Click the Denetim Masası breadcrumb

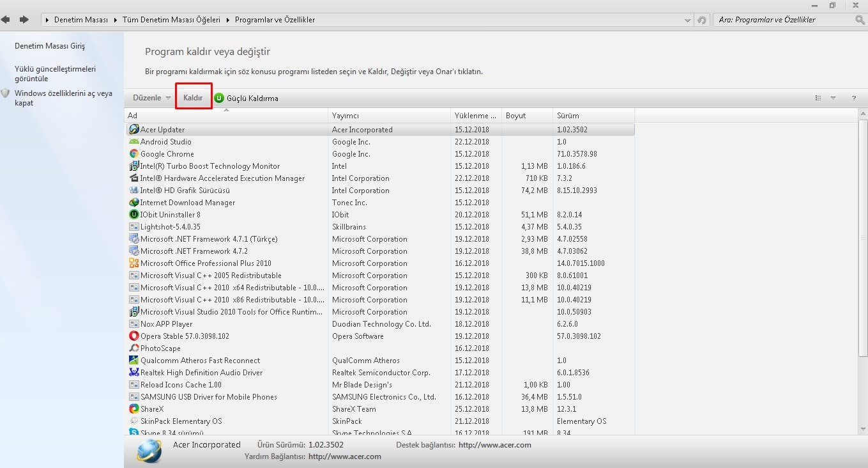pos(80,20)
